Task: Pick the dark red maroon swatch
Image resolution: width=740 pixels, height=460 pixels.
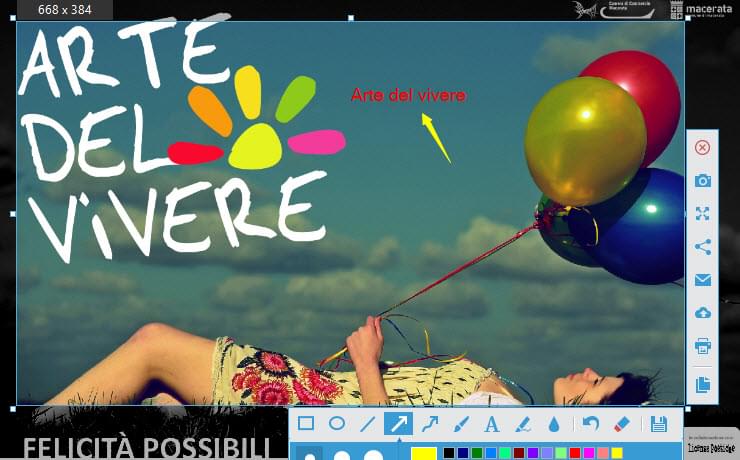Action: click(519, 453)
